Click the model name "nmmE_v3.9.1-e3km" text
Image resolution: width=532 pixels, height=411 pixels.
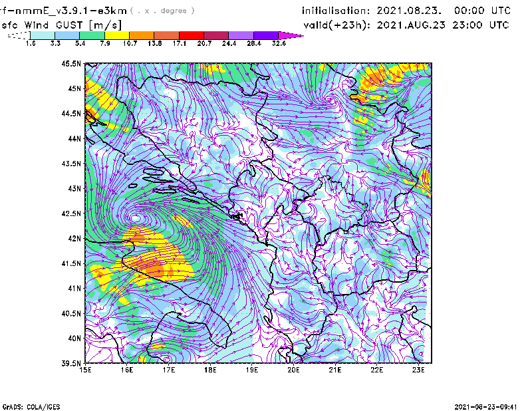[71, 11]
